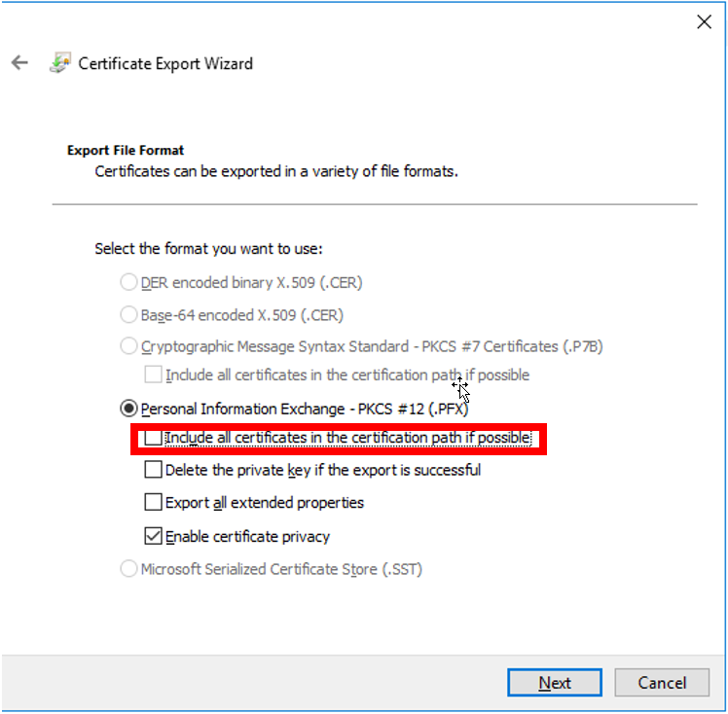This screenshot has height=714, width=728.
Task: Check the PFX certification path checkbox
Action: [x=153, y=438]
